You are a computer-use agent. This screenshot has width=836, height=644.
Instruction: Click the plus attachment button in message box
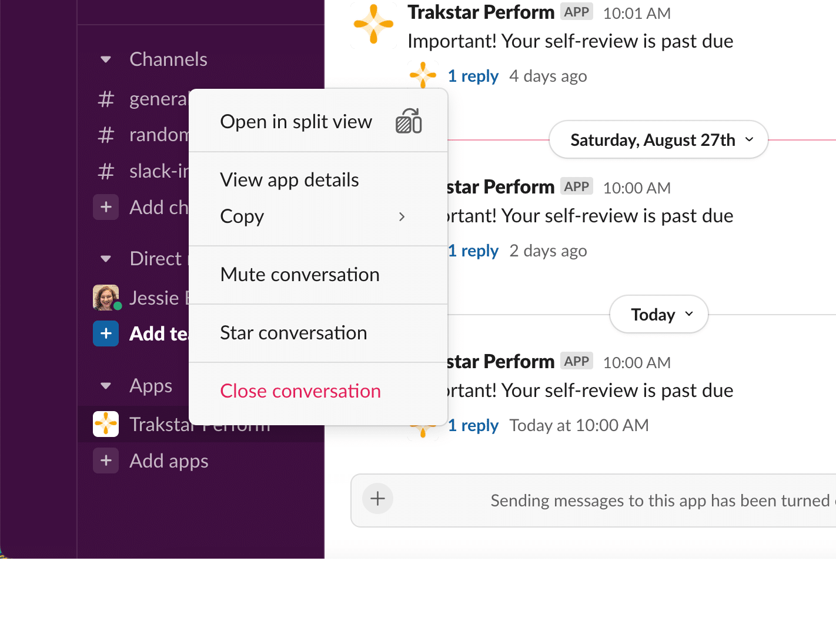point(377,499)
